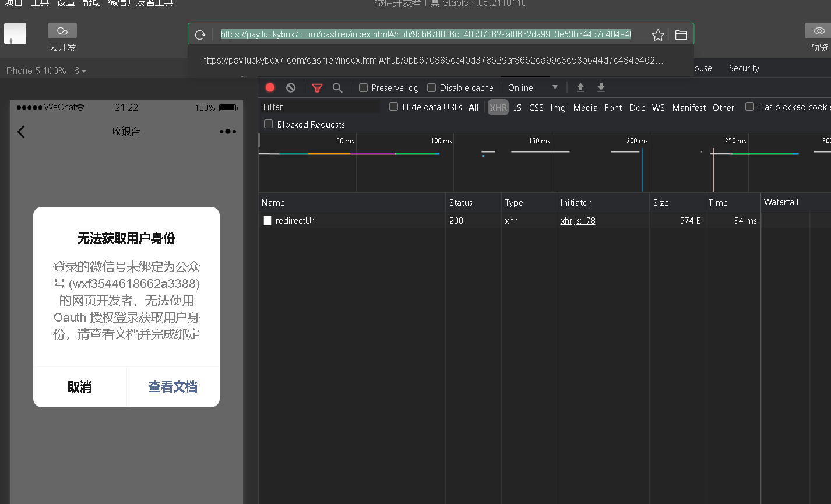
Task: Go back using the simulator's back arrow
Action: [22, 132]
